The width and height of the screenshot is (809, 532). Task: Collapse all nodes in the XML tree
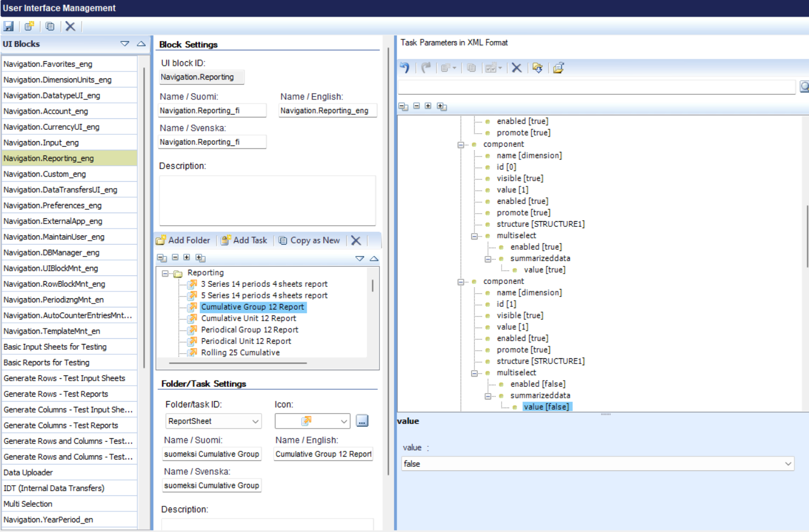click(x=403, y=106)
